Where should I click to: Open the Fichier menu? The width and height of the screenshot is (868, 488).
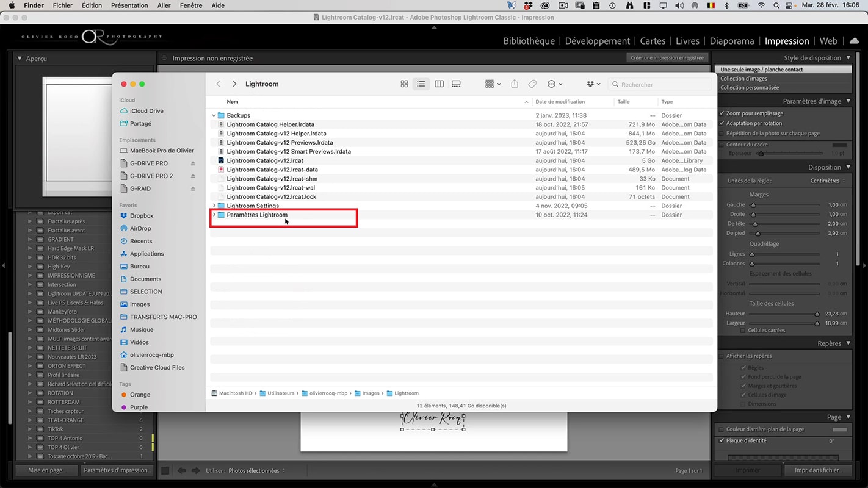coord(63,5)
